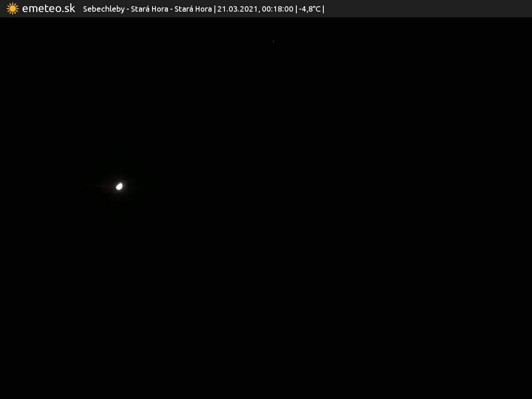
Task: Select the second Stará Hora label
Action: (193, 9)
